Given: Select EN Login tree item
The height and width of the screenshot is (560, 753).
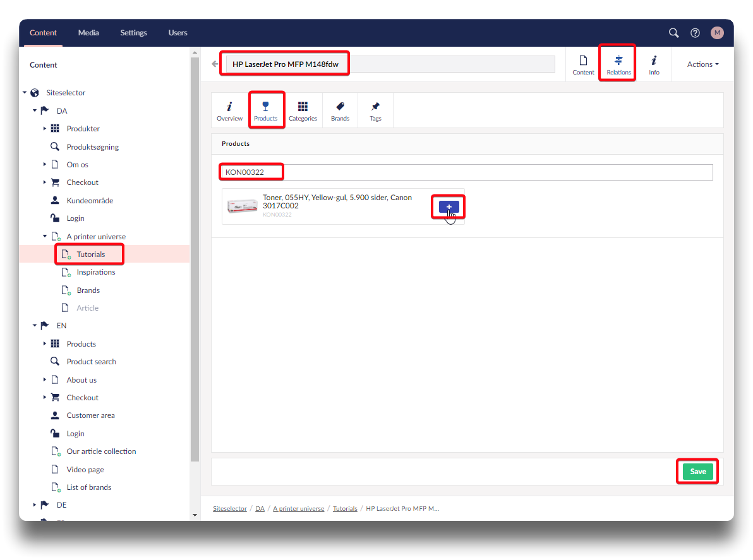Looking at the screenshot, I should click(x=75, y=433).
